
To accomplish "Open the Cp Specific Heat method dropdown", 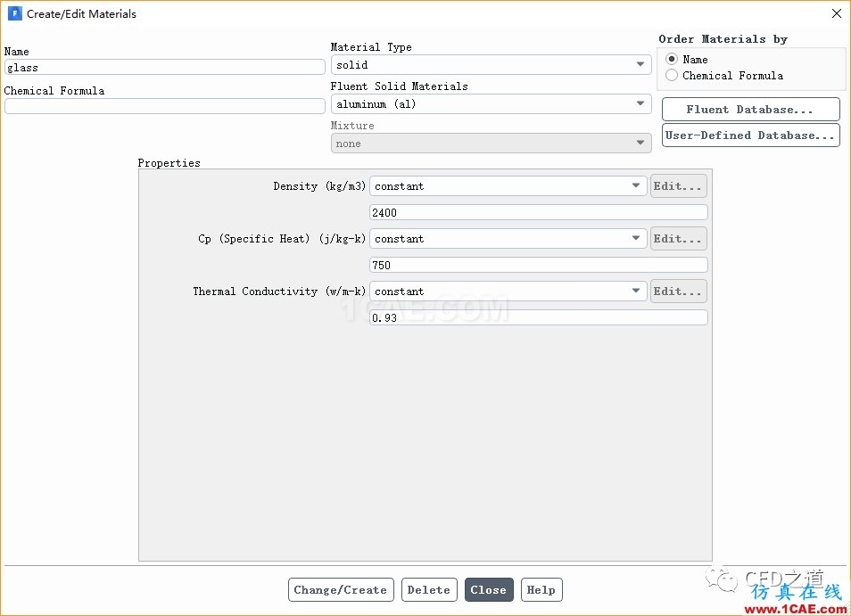I will point(508,239).
